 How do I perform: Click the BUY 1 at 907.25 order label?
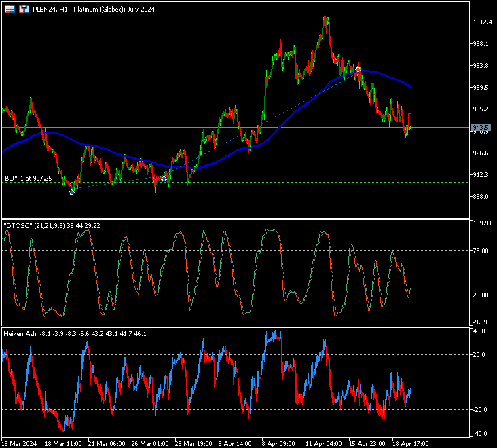tap(29, 179)
